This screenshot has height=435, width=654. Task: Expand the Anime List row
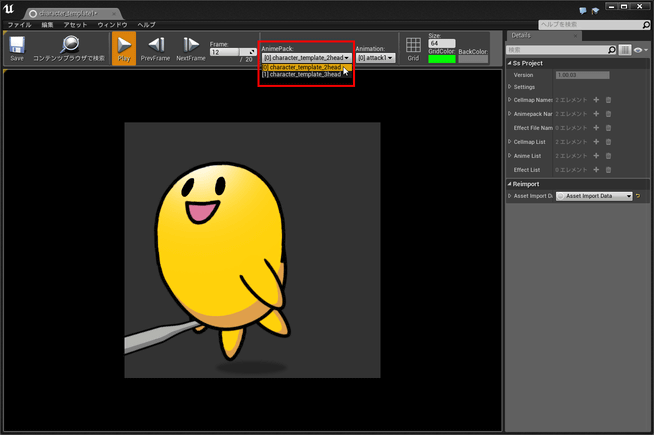pos(510,156)
